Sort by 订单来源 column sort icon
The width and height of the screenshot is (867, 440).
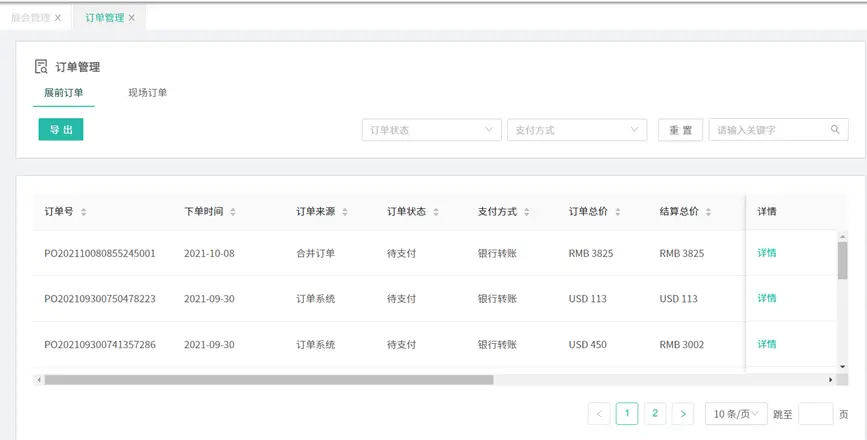tap(345, 212)
